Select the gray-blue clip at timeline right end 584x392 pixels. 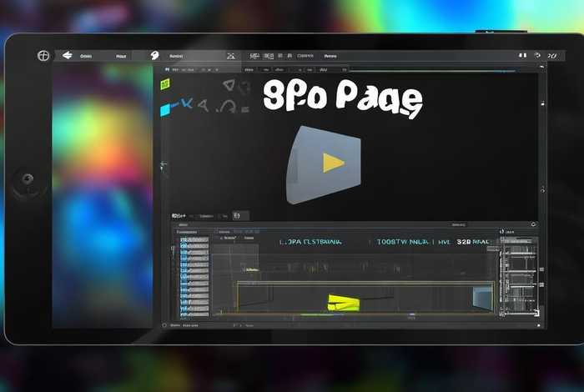pyautogui.click(x=482, y=296)
